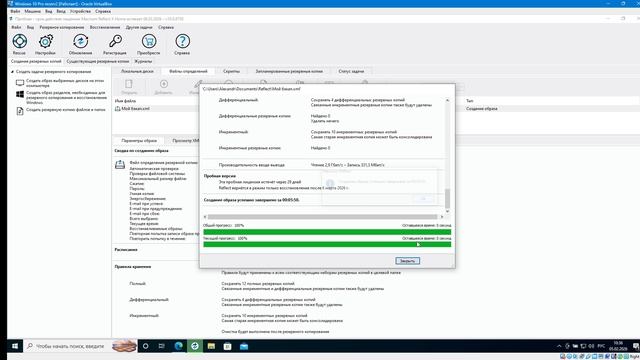The height and width of the screenshot is (360, 640).
Task: Switch to Журналы tab
Action: pos(143,61)
